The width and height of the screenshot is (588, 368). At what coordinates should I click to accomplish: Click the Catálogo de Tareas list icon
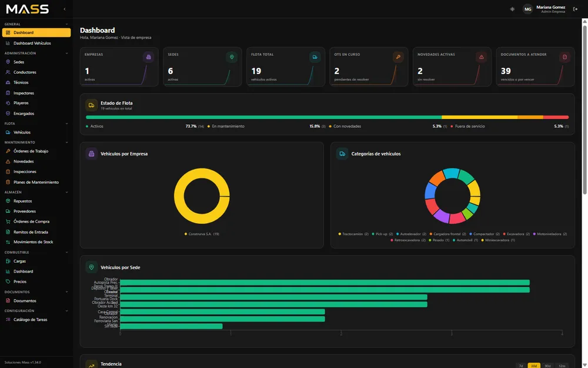[x=8, y=320]
